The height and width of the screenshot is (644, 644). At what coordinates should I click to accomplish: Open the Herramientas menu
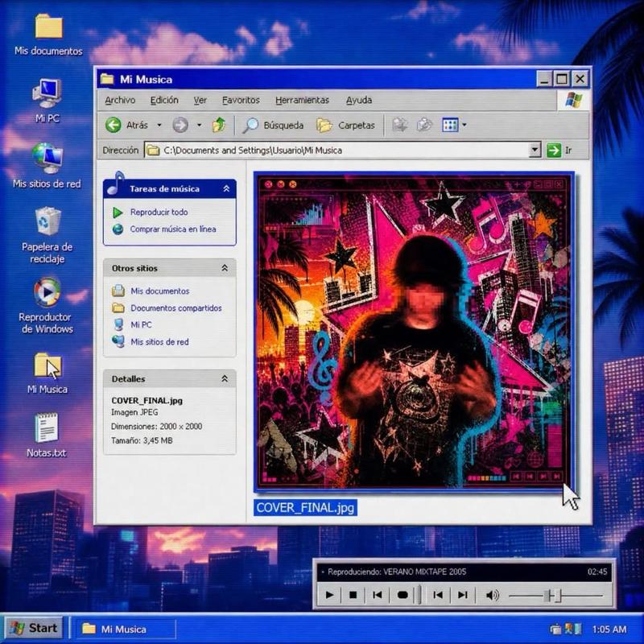302,100
